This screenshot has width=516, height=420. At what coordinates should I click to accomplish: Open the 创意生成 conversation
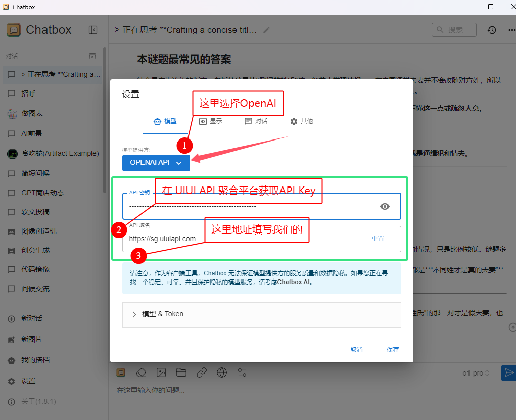pos(53,251)
